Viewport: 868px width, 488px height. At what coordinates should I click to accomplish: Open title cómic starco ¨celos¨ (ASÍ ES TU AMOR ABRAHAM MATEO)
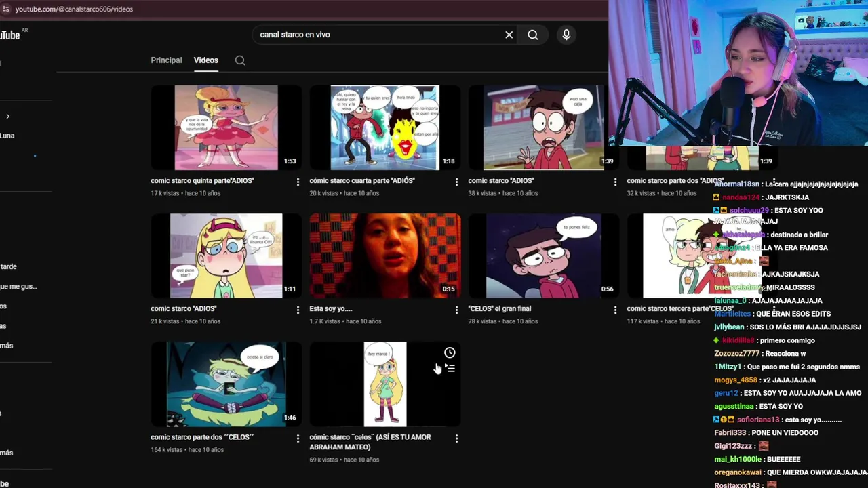[x=370, y=442]
